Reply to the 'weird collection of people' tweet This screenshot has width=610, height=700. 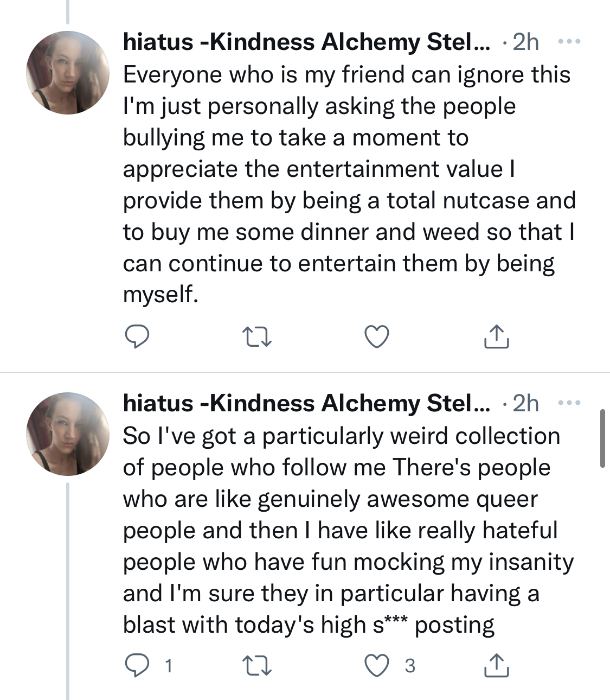137,666
